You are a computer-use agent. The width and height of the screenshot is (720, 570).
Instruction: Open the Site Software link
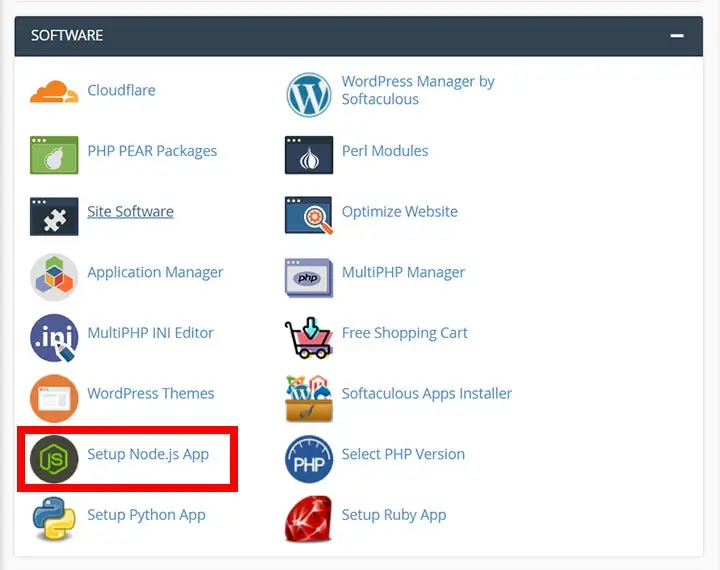pos(130,211)
